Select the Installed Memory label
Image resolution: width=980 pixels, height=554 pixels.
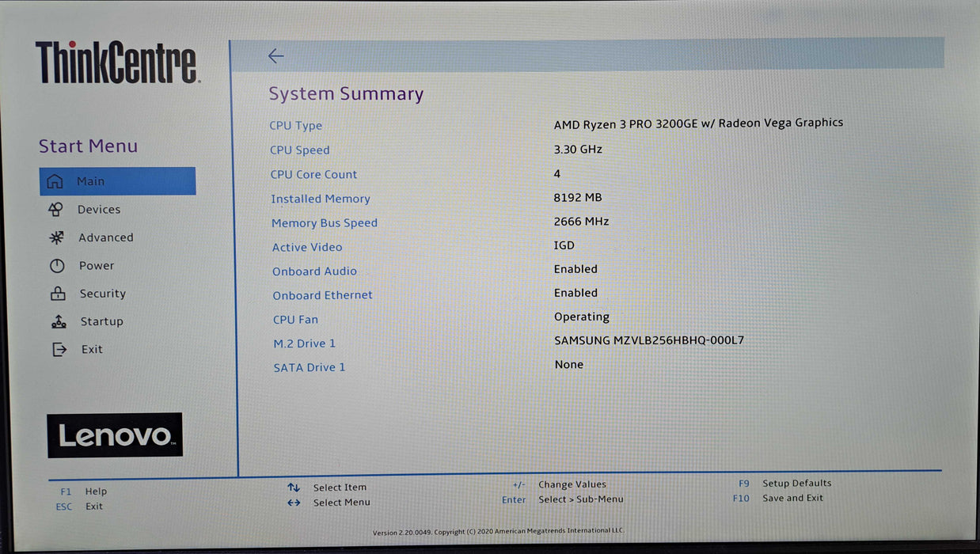point(321,199)
